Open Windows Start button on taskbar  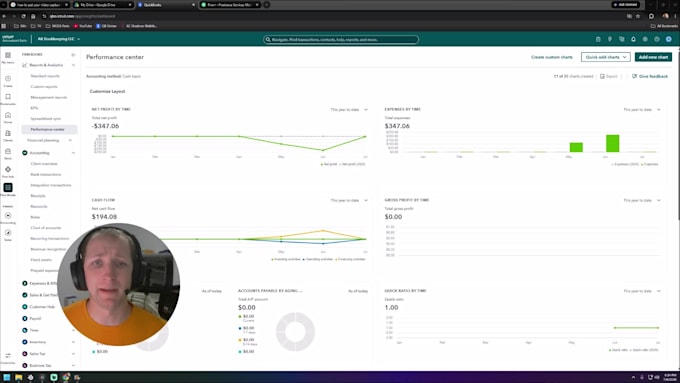tap(7, 377)
